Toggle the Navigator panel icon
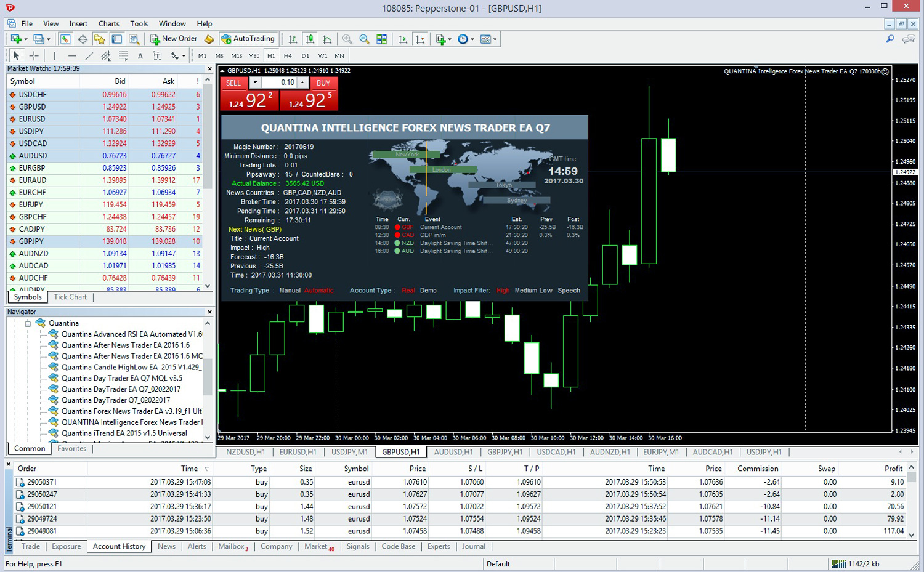 pos(99,39)
